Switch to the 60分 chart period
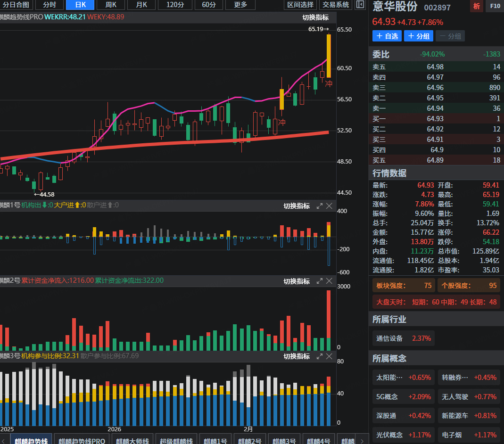Screen dimensions: 504x444 pos(209,5)
